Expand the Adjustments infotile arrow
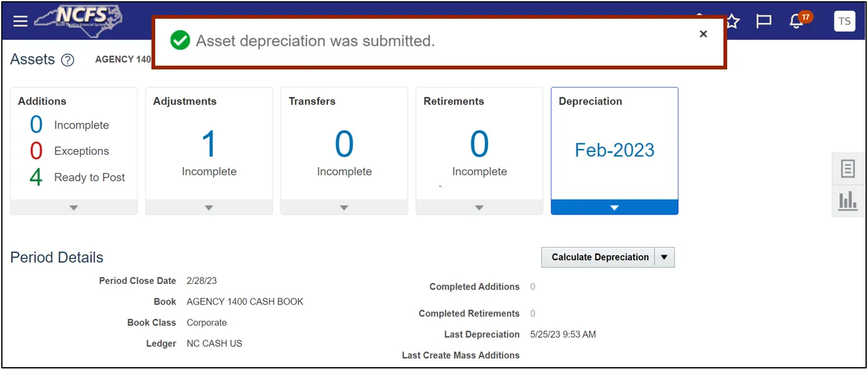 209,208
